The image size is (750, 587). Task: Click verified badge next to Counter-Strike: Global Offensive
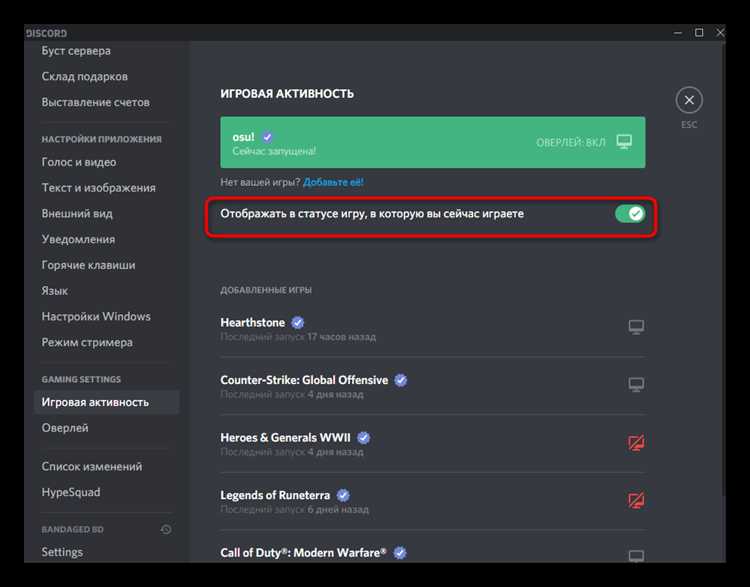pos(401,380)
